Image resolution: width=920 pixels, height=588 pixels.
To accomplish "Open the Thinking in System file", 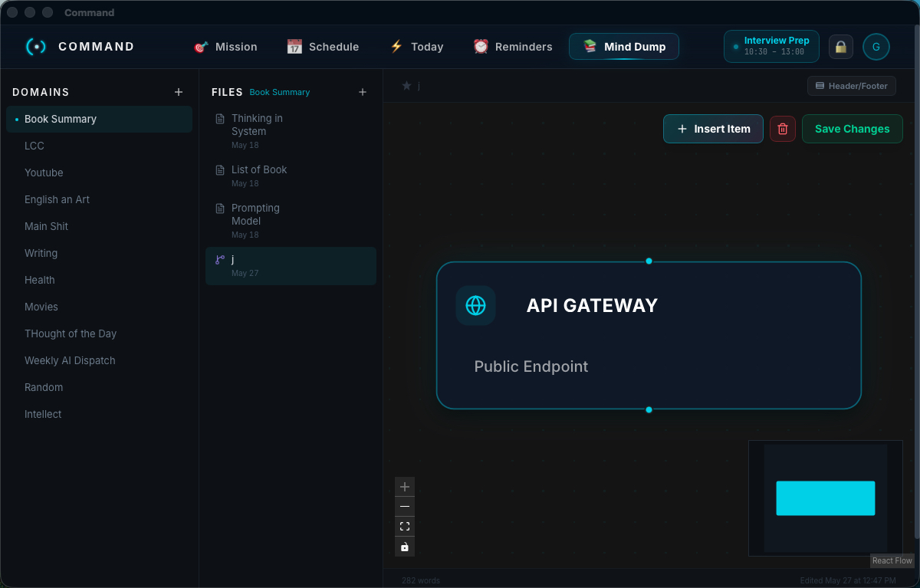I will (291, 131).
